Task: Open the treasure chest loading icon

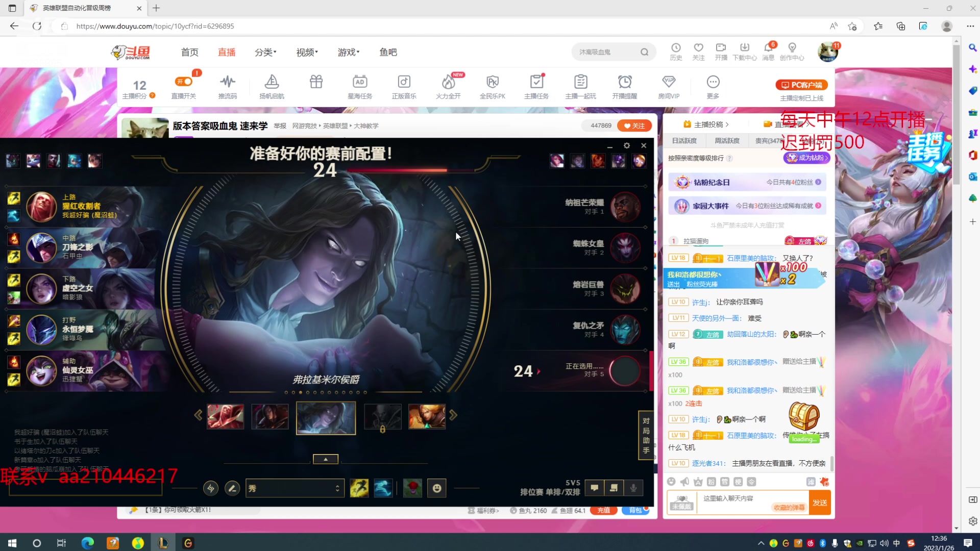Action: [x=804, y=421]
